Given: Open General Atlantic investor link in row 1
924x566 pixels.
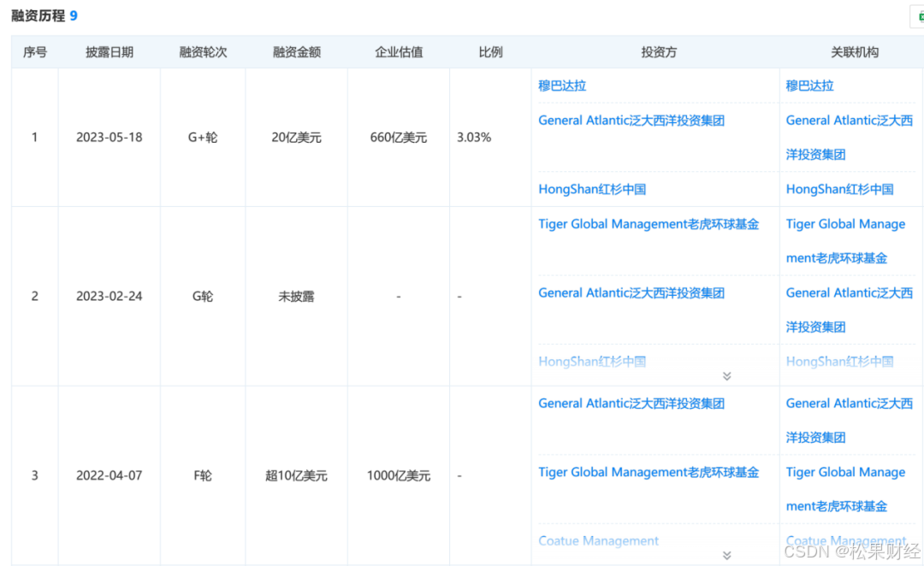Looking at the screenshot, I should (x=631, y=121).
